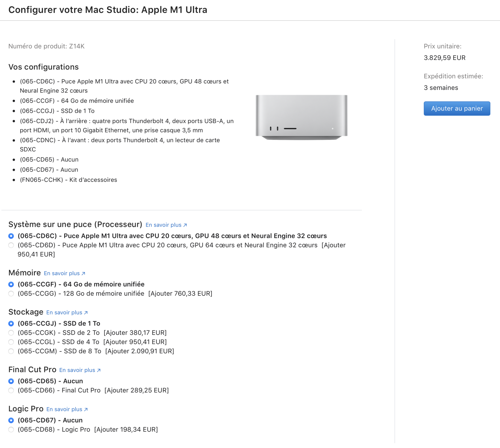Choose SSD de 2 To storage

[x=11, y=333]
